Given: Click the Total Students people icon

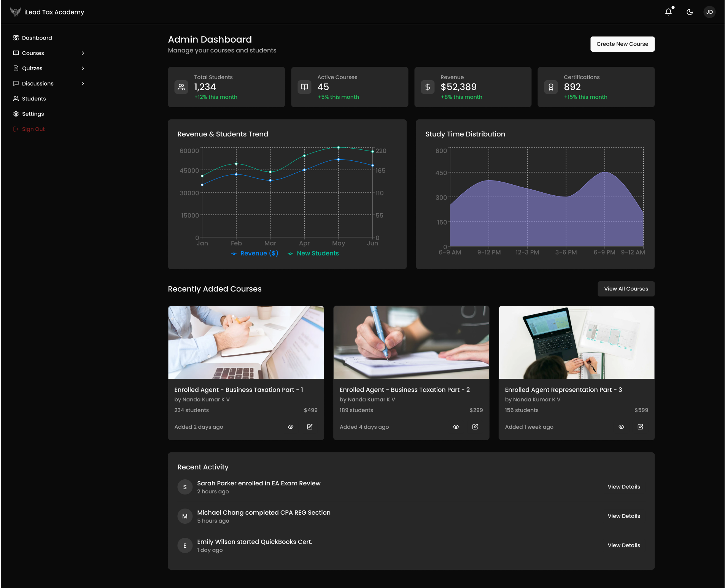Looking at the screenshot, I should [181, 87].
